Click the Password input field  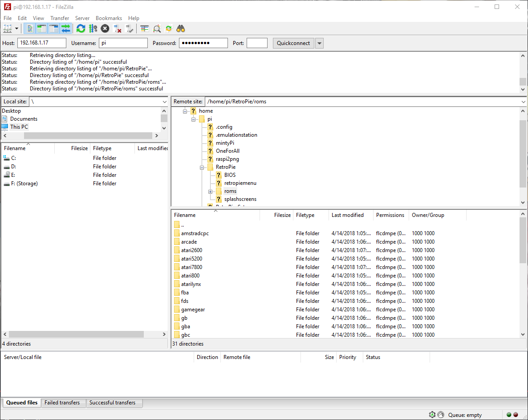click(x=203, y=43)
